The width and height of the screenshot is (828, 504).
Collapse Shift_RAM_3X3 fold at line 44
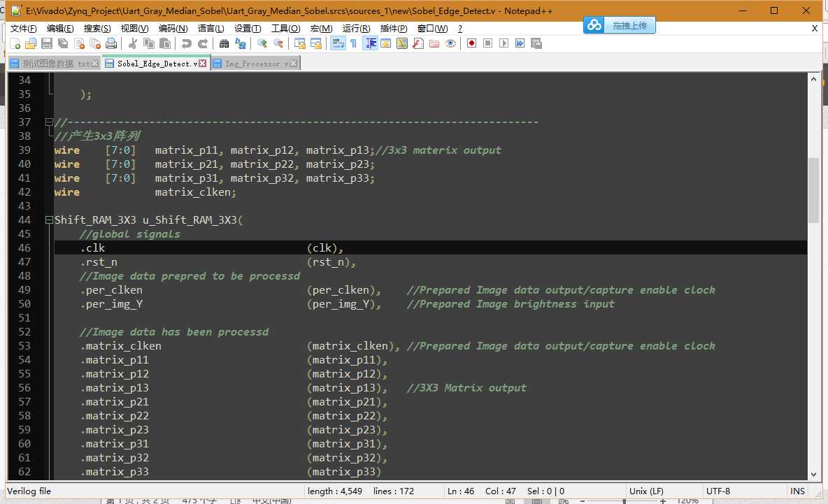[x=49, y=220]
